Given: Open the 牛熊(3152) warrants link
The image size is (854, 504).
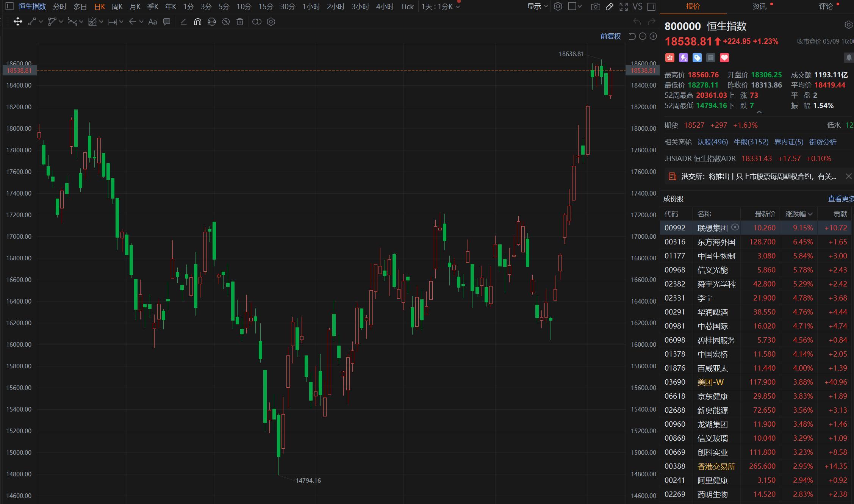Looking at the screenshot, I should tap(751, 142).
